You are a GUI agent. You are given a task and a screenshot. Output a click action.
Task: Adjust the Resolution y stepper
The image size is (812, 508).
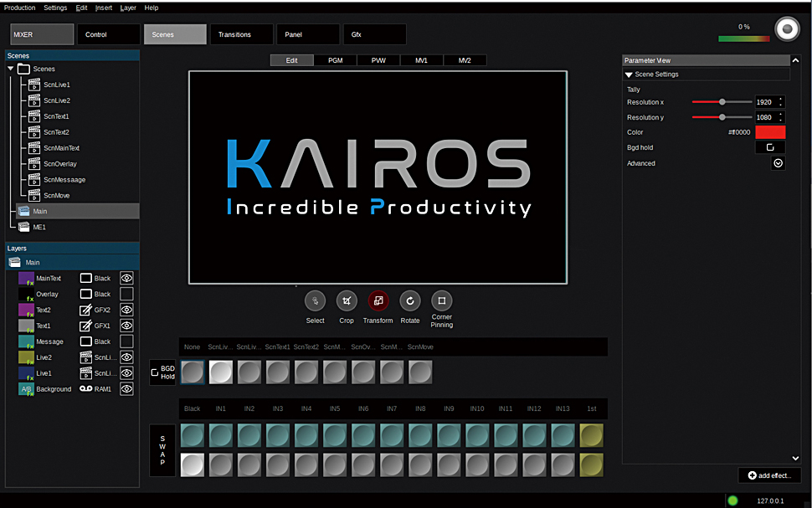(780, 117)
